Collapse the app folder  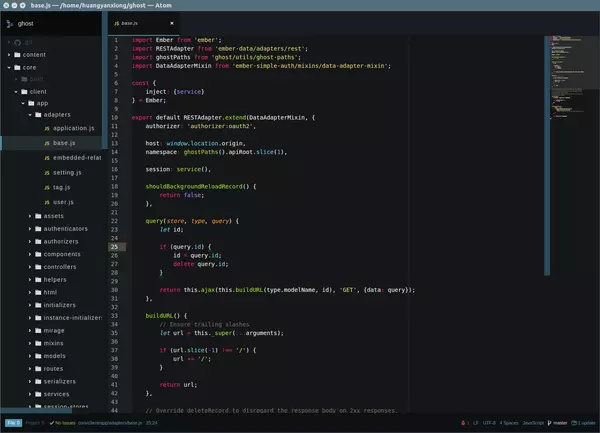point(23,103)
